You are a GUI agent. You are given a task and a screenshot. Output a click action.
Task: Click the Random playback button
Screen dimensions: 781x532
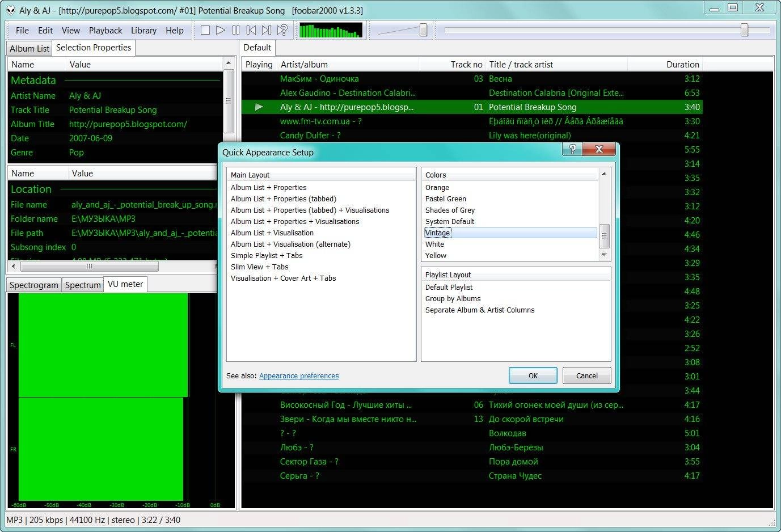[282, 30]
